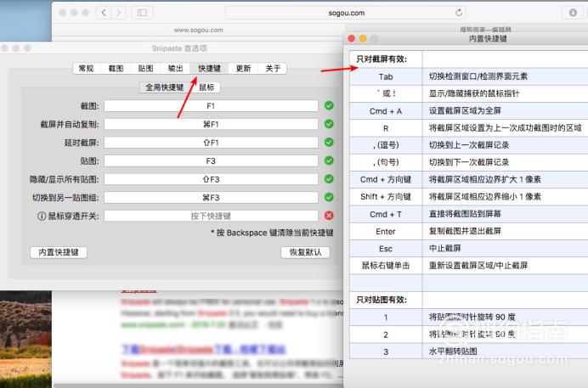Click the 恢复默认 button
Image resolution: width=588 pixels, height=388 pixels.
pos(305,252)
